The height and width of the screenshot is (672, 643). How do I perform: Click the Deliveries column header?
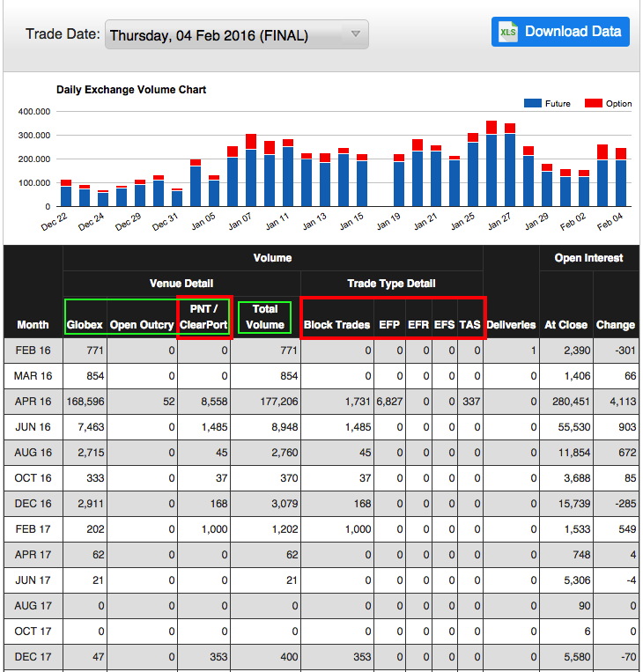(511, 325)
